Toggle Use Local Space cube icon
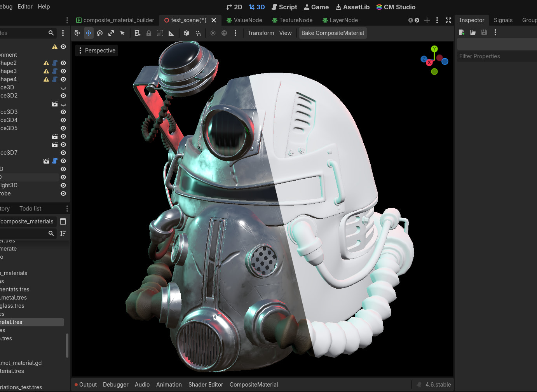The width and height of the screenshot is (537, 392). (187, 33)
